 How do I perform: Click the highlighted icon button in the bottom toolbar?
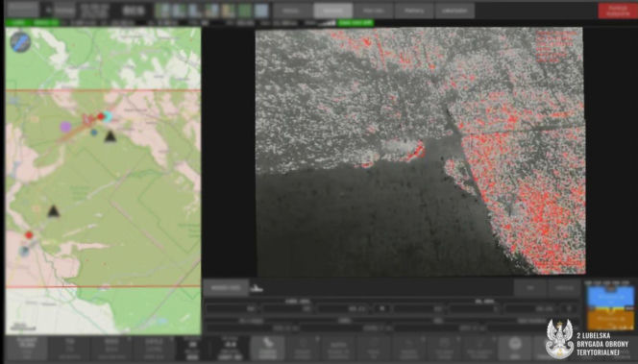point(268,348)
